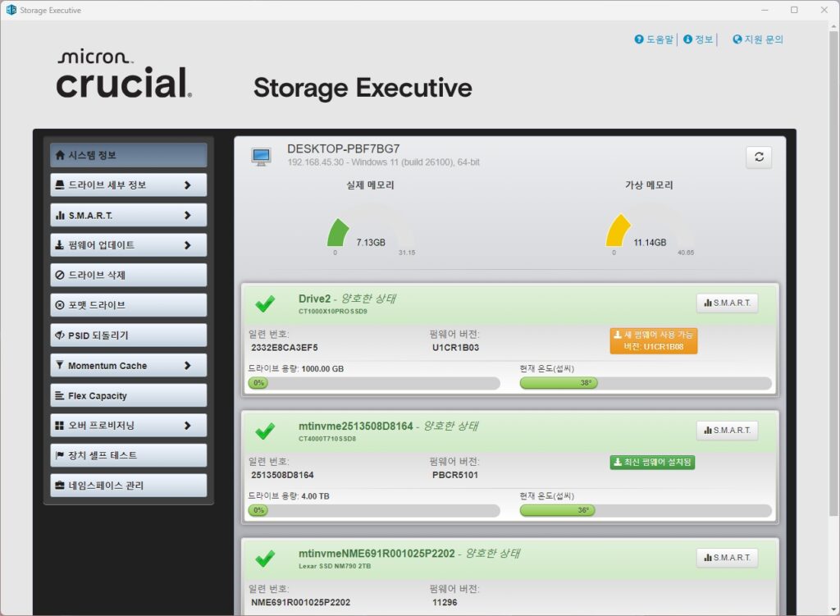840x616 pixels.
Task: Click the serial number 2332E8CA3EF5
Action: 284,348
